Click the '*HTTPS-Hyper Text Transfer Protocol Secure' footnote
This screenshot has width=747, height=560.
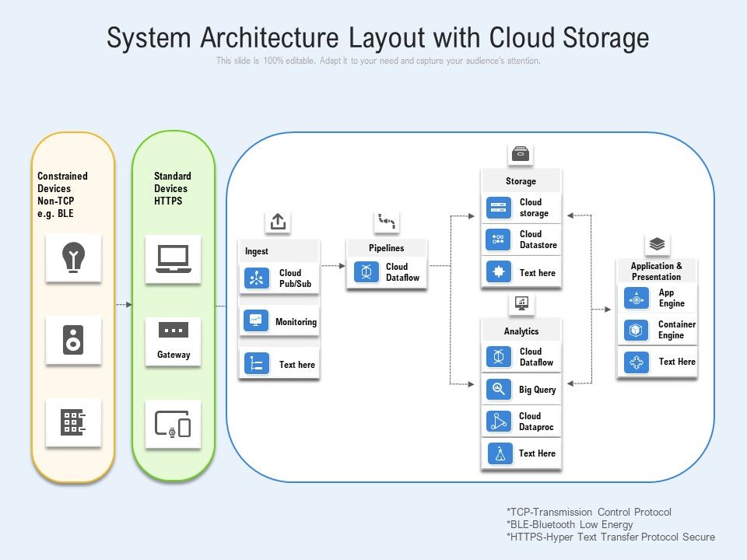pyautogui.click(x=611, y=537)
